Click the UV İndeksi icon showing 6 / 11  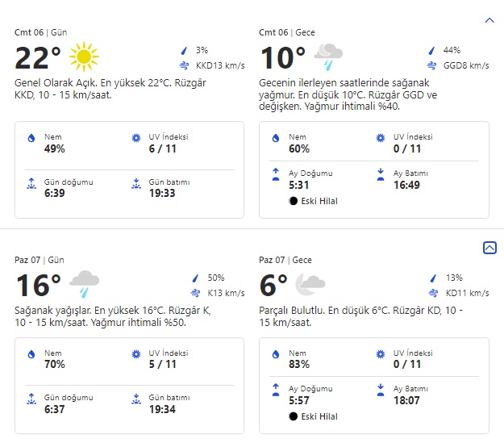(135, 138)
